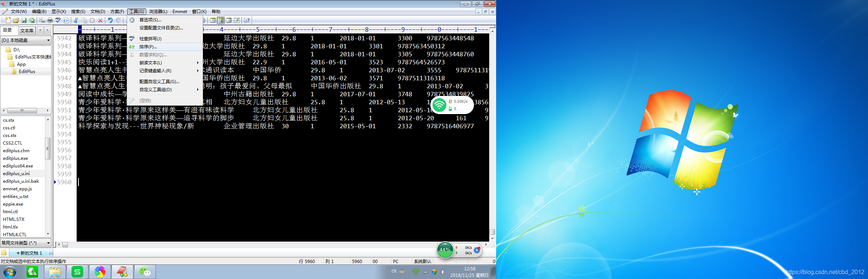
Task: Click the Copy toolbar icon
Action: click(84, 20)
